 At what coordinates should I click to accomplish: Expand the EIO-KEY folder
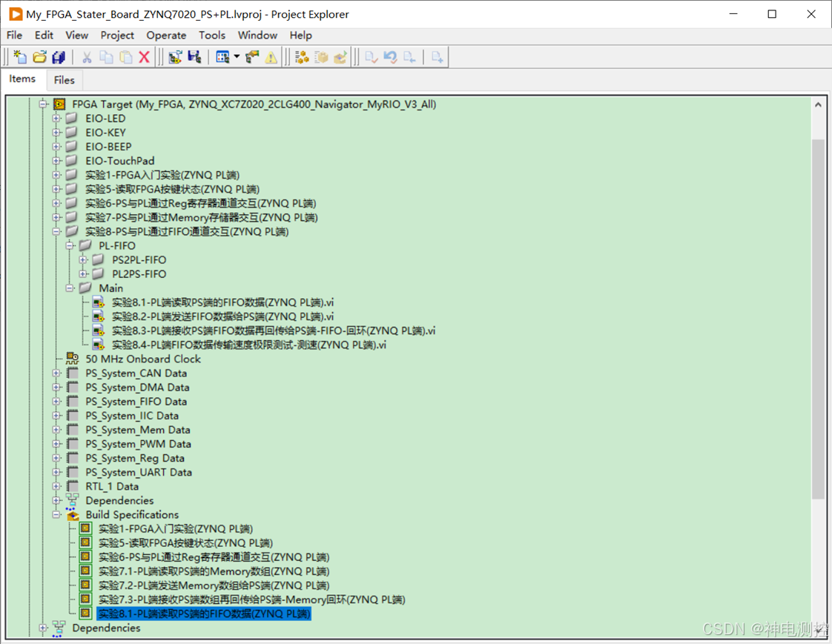pyautogui.click(x=56, y=132)
